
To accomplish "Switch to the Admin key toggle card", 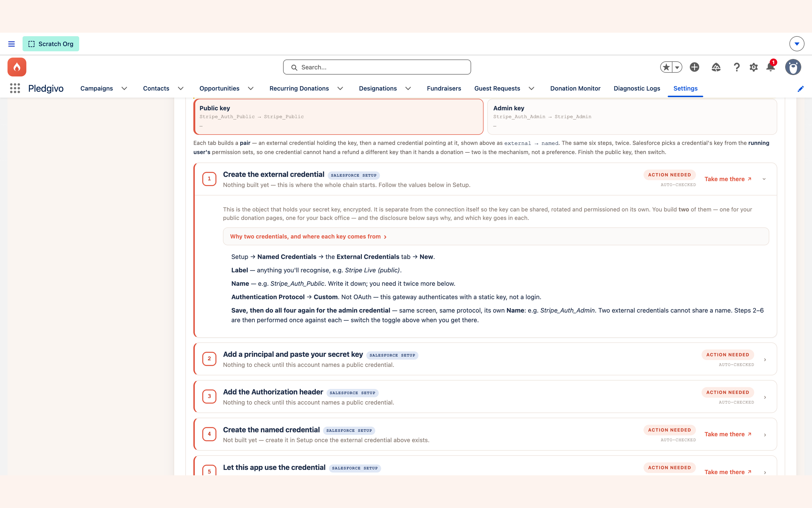I will pyautogui.click(x=632, y=117).
